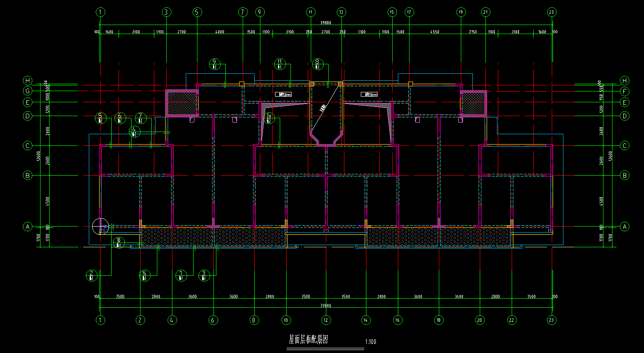Click grid axis bubble 5

[x=197, y=12]
